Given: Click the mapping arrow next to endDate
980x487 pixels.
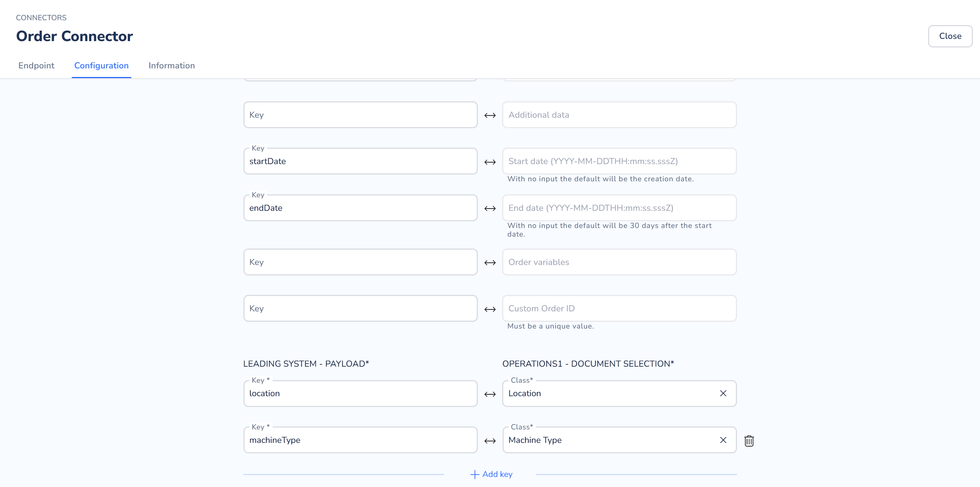Looking at the screenshot, I should point(490,208).
